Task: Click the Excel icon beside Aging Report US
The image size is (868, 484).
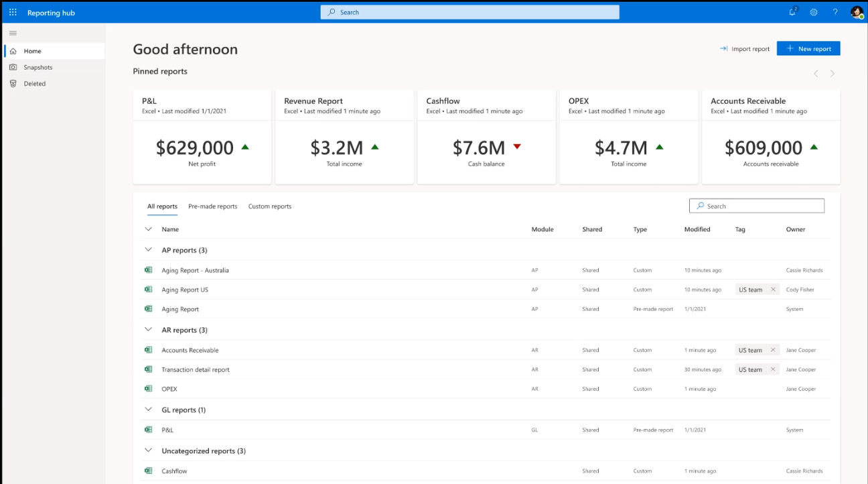Action: tap(149, 290)
